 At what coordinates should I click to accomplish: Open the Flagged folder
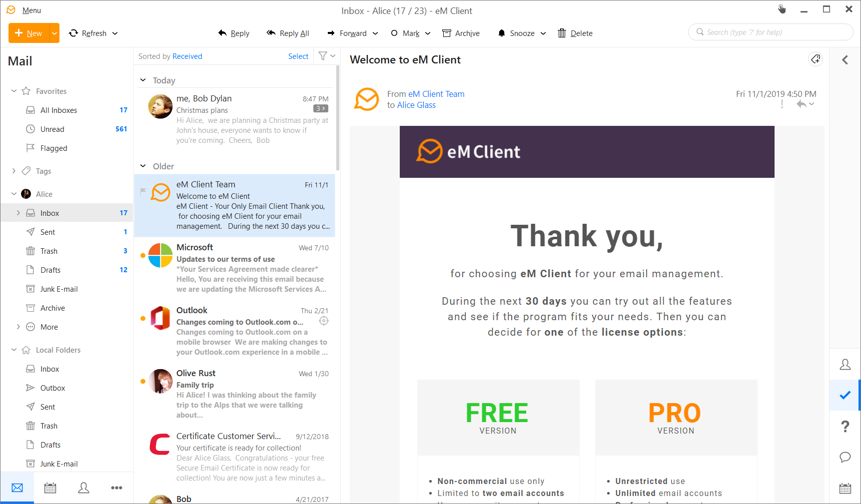click(67, 148)
